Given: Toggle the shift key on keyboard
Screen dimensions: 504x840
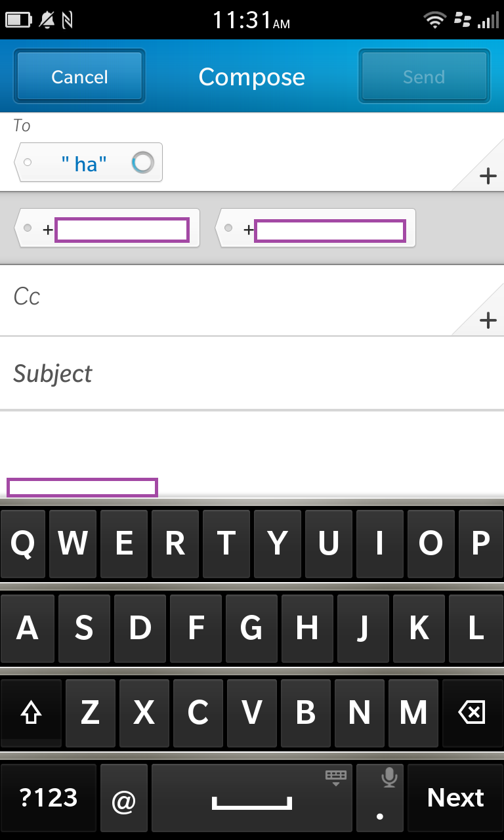Looking at the screenshot, I should click(31, 713).
